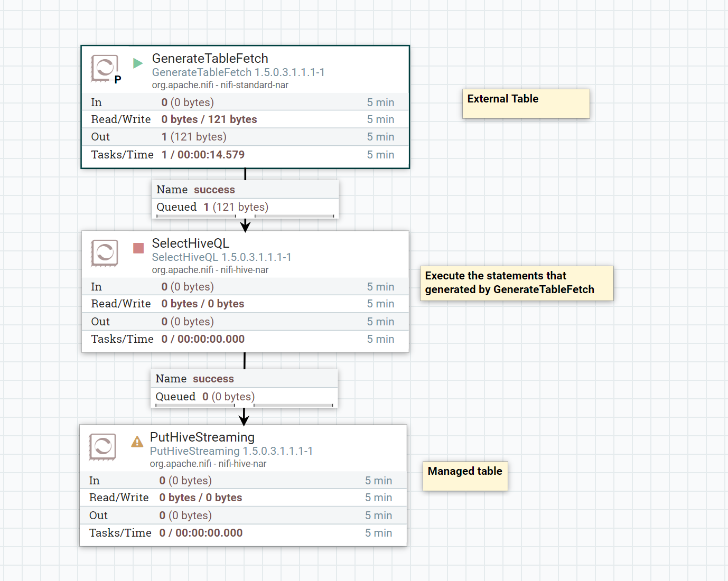
Task: Click the Read/Write statistics row of PutHiveStreaming
Action: coord(201,497)
